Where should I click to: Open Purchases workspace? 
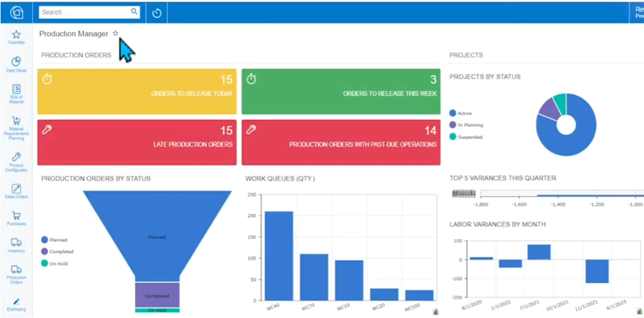click(x=16, y=219)
